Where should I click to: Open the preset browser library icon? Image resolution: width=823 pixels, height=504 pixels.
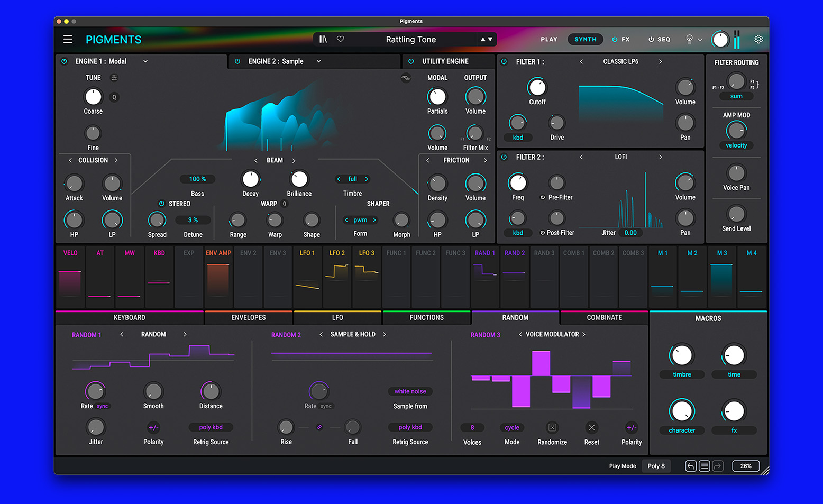click(323, 39)
